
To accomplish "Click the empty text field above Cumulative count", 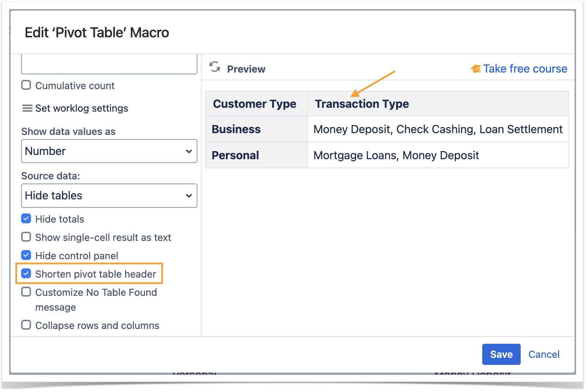I will (x=109, y=64).
